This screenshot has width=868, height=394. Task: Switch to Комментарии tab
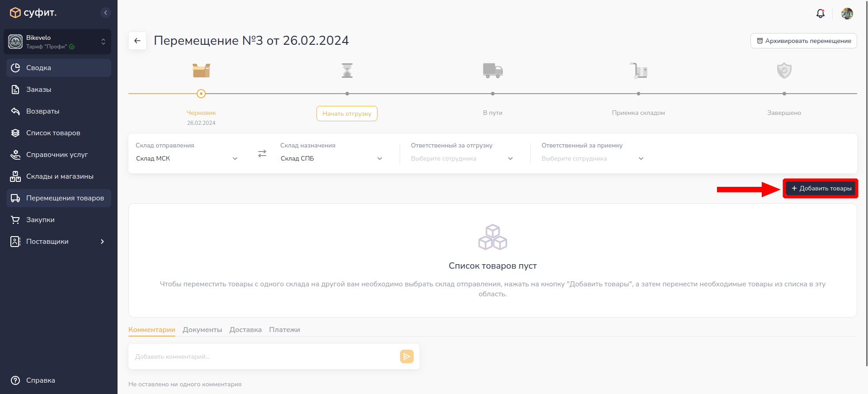point(152,330)
